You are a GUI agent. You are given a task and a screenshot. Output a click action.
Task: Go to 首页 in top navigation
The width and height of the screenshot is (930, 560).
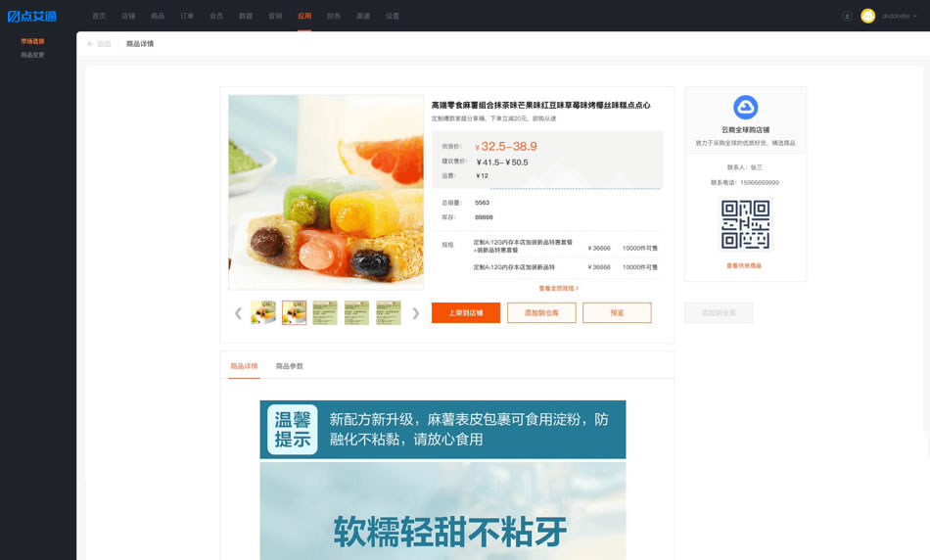pos(99,16)
